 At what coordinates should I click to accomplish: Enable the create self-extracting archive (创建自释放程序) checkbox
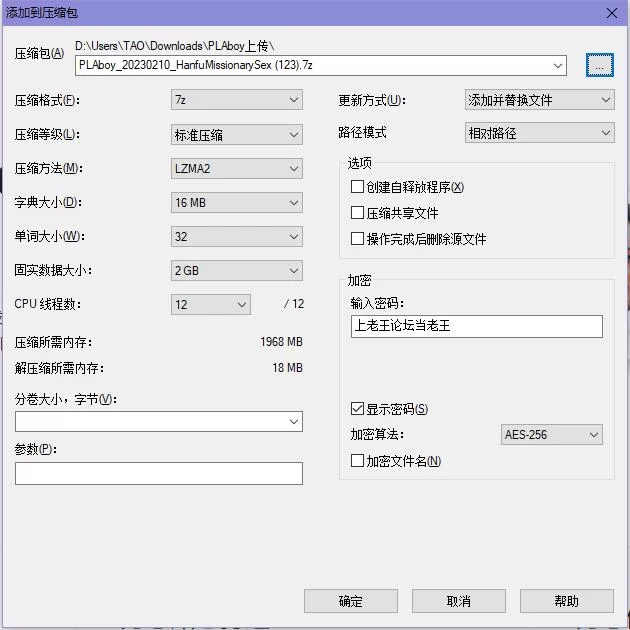pos(357,187)
